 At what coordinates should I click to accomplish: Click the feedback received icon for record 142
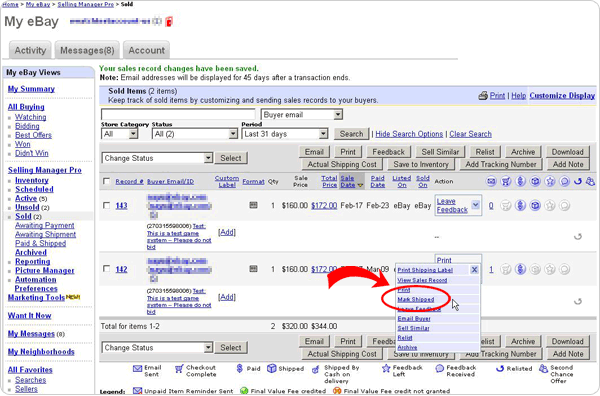(x=564, y=269)
